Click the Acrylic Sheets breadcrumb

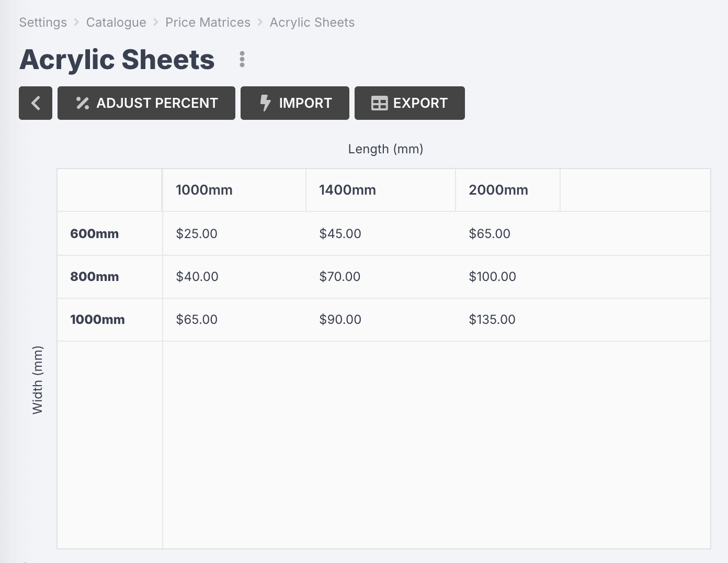(x=312, y=22)
